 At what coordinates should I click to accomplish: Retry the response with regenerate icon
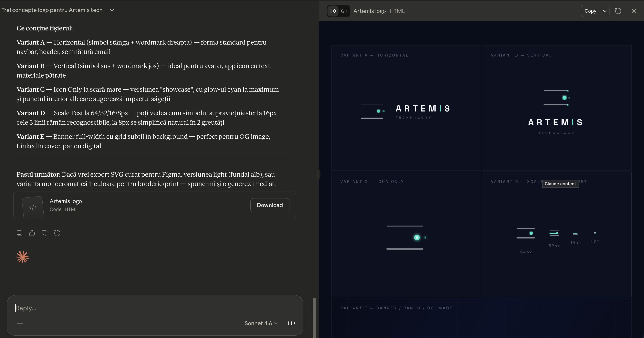pyautogui.click(x=57, y=233)
